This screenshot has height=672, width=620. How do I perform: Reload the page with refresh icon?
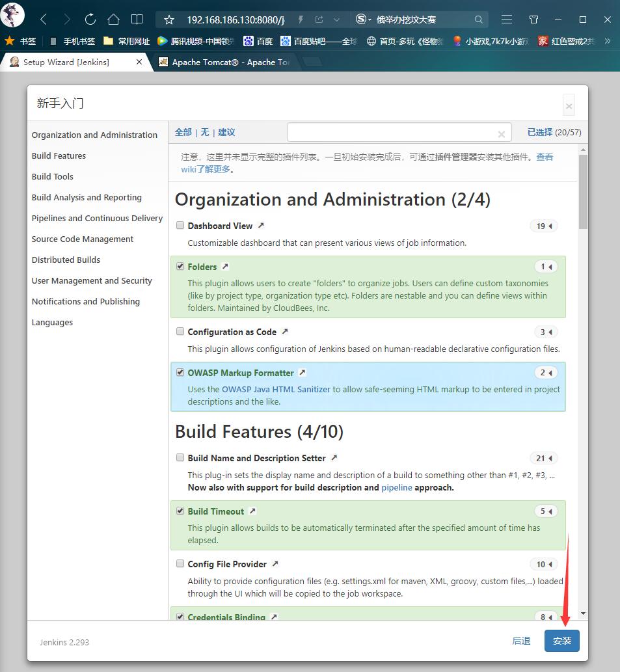pos(90,20)
